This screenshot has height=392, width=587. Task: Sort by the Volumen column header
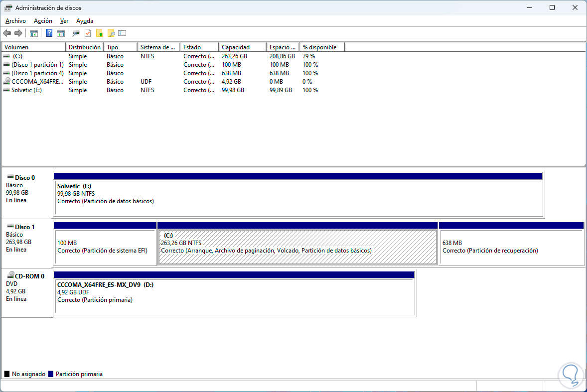34,47
